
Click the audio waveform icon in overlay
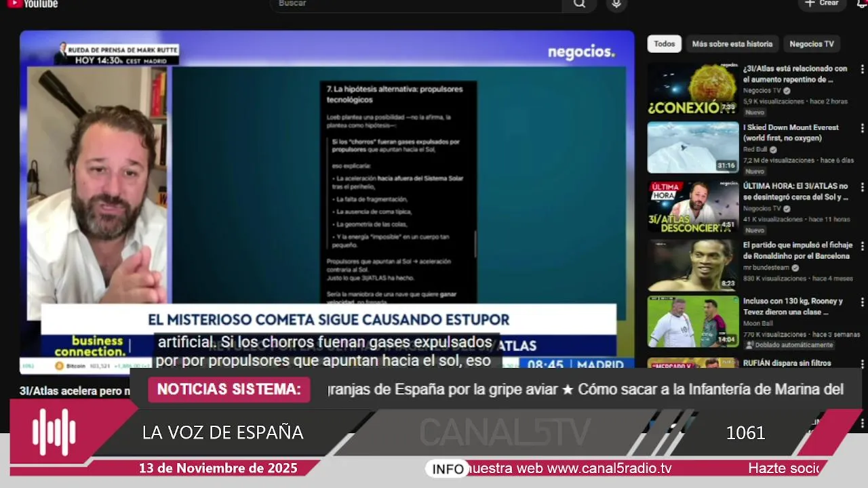point(54,432)
